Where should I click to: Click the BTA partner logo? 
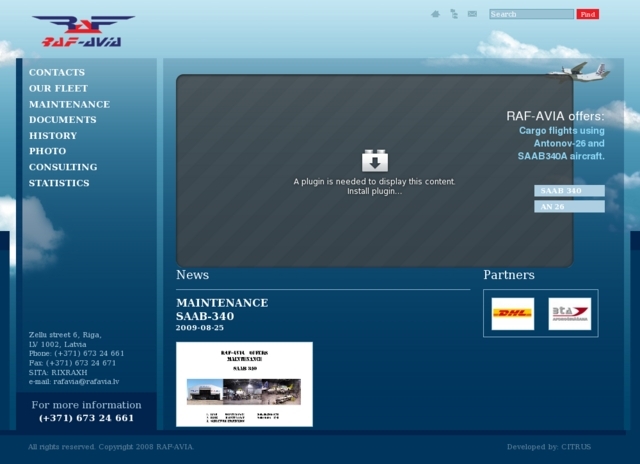click(x=570, y=314)
